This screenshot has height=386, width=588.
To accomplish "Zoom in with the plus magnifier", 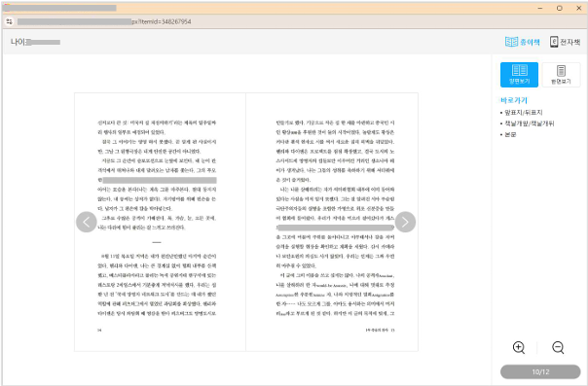I will pyautogui.click(x=519, y=347).
